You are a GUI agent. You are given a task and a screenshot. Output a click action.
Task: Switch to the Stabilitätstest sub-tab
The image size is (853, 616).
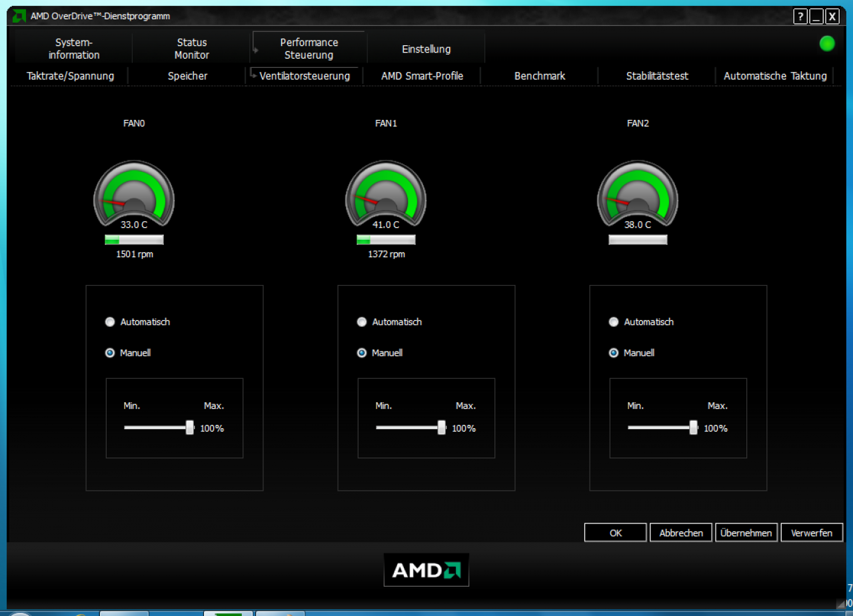(x=657, y=76)
